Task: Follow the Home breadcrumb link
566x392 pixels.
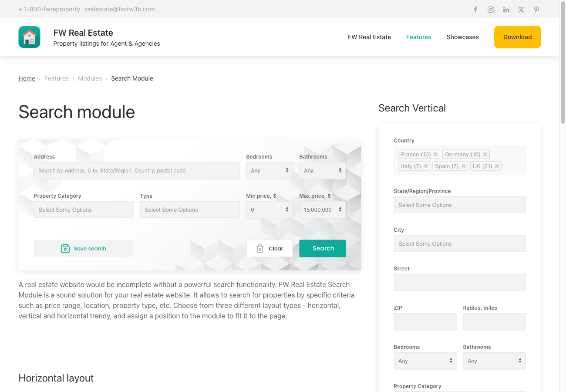Action: click(x=27, y=78)
